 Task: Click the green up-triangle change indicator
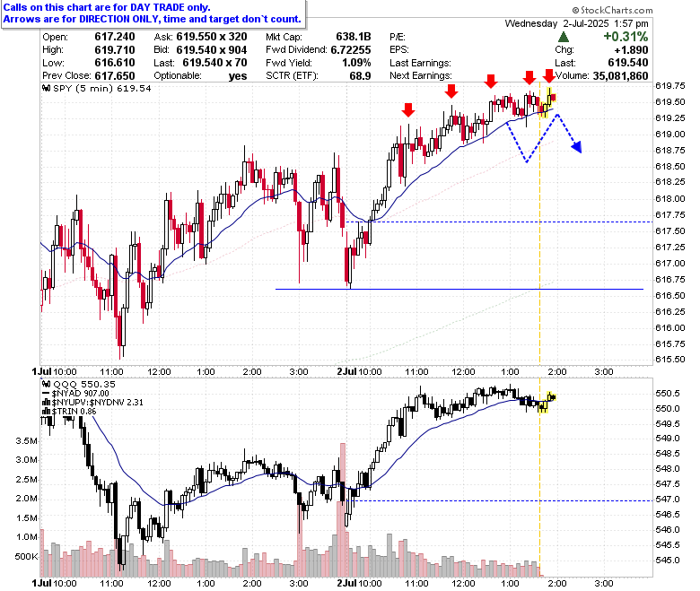coord(564,37)
